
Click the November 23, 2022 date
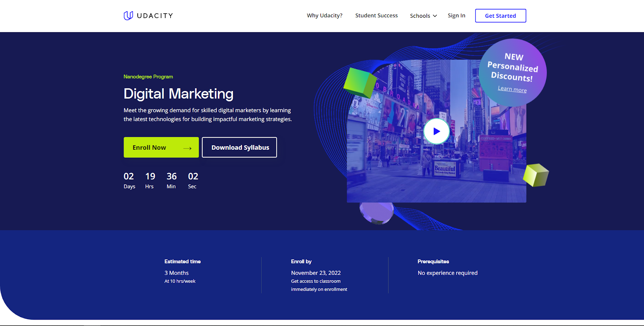pyautogui.click(x=316, y=273)
